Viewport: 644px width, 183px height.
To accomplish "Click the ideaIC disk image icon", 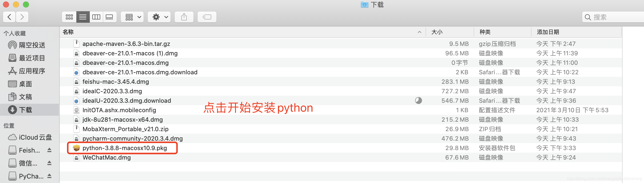I will 77,91.
